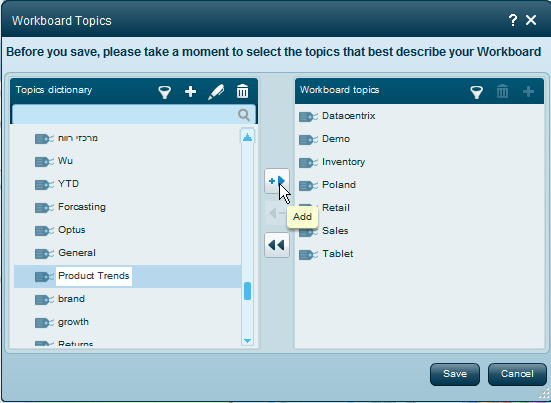Open the help question mark icon

click(x=513, y=20)
